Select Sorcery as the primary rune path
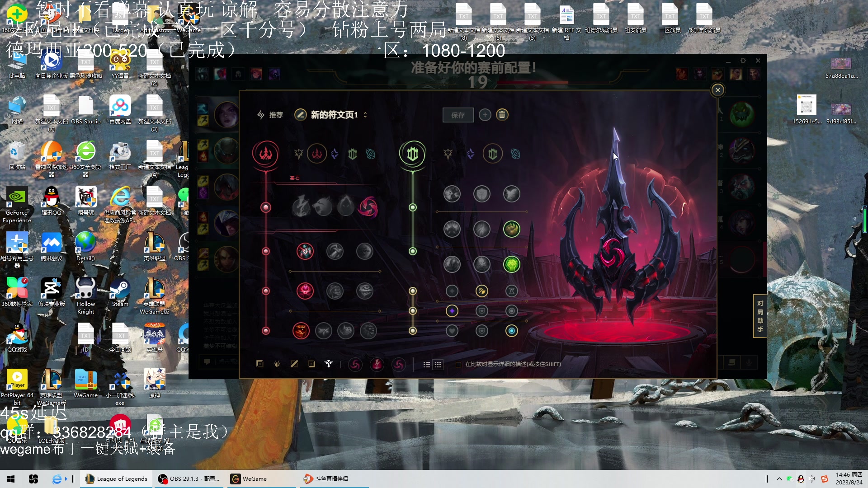 [335, 154]
